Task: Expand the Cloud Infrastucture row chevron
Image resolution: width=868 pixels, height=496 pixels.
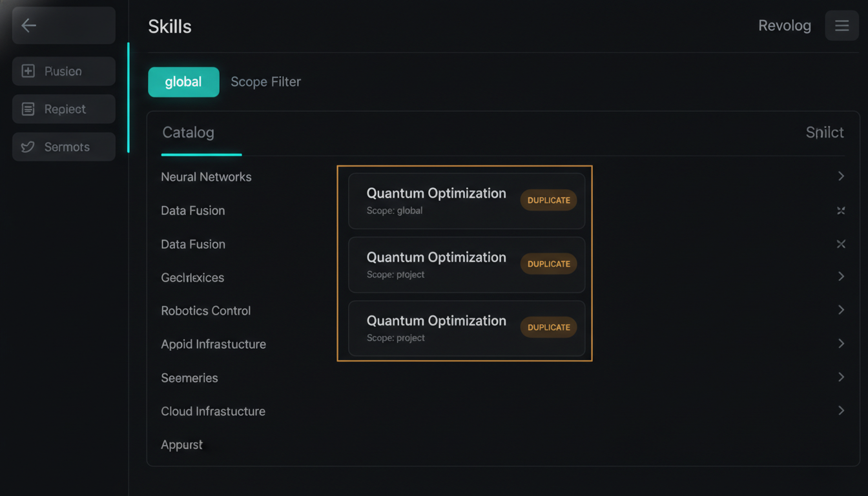Action: [841, 411]
